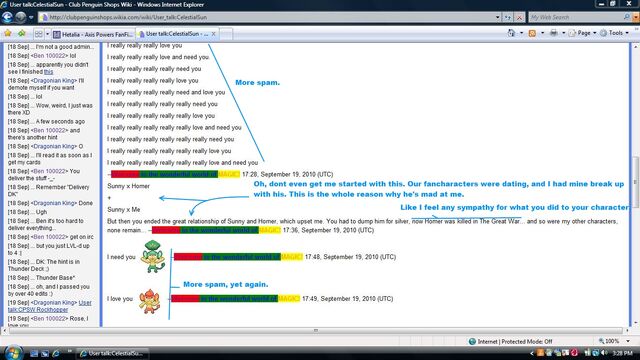
Task: Click the Home icon in command bar
Action: pos(511,33)
